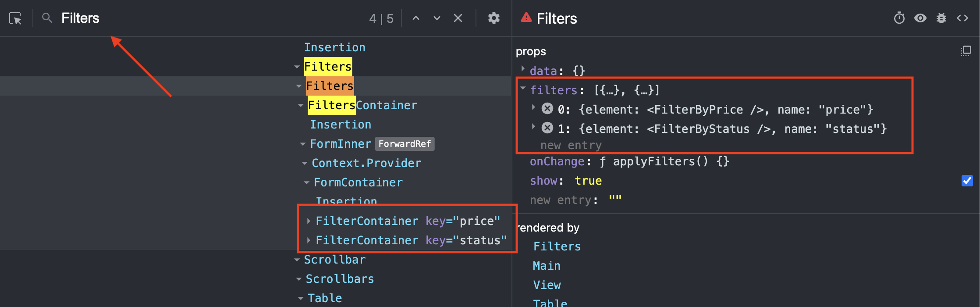Image resolution: width=980 pixels, height=307 pixels.
Task: Expand the data prop object
Action: [523, 69]
